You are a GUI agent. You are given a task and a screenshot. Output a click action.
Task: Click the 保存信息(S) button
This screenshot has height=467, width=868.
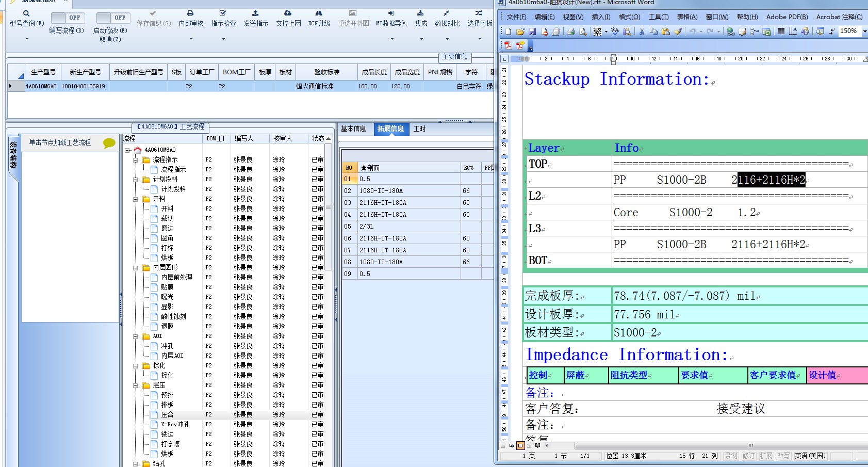153,18
